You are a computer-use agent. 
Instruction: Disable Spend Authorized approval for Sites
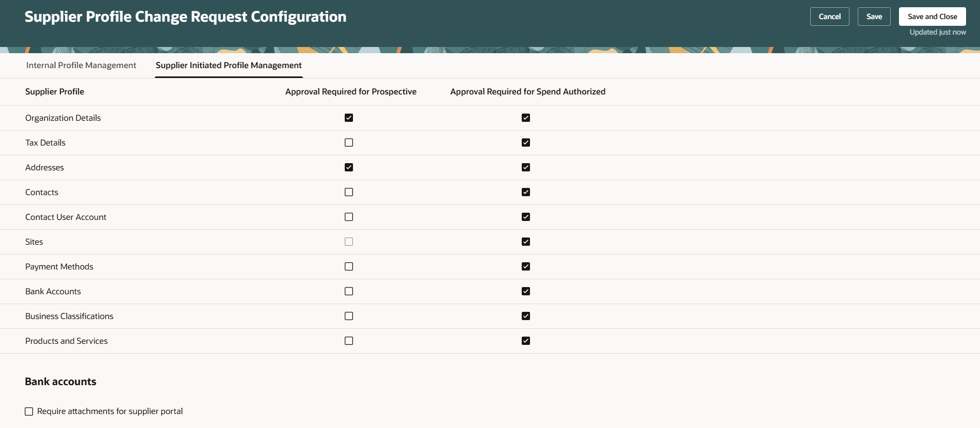pyautogui.click(x=526, y=242)
